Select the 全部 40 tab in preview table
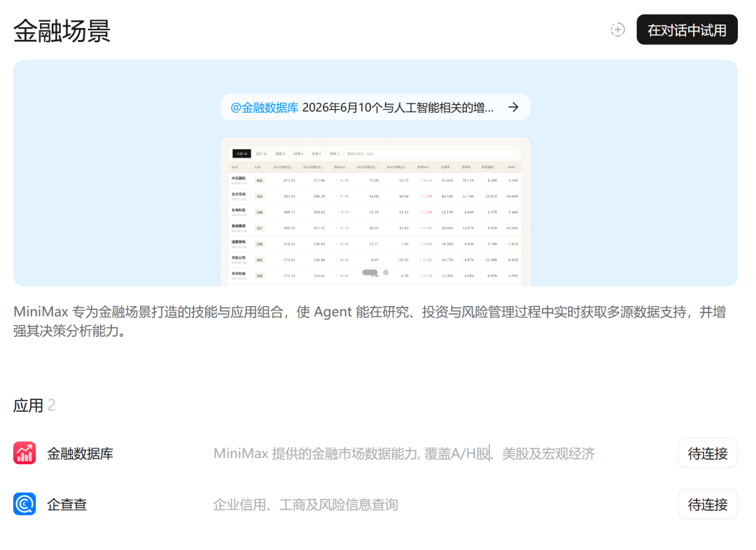The height and width of the screenshot is (550, 756). point(241,154)
